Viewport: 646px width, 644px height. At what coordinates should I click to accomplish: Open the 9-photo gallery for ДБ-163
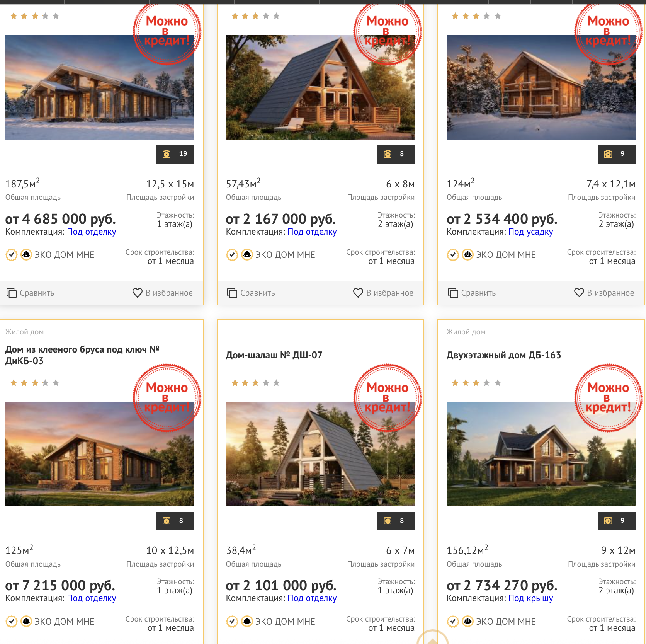coord(616,521)
